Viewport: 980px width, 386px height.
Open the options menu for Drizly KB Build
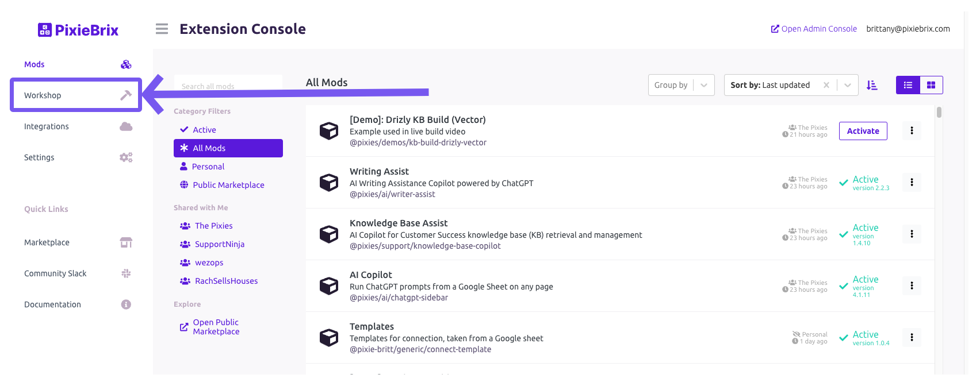(x=912, y=130)
